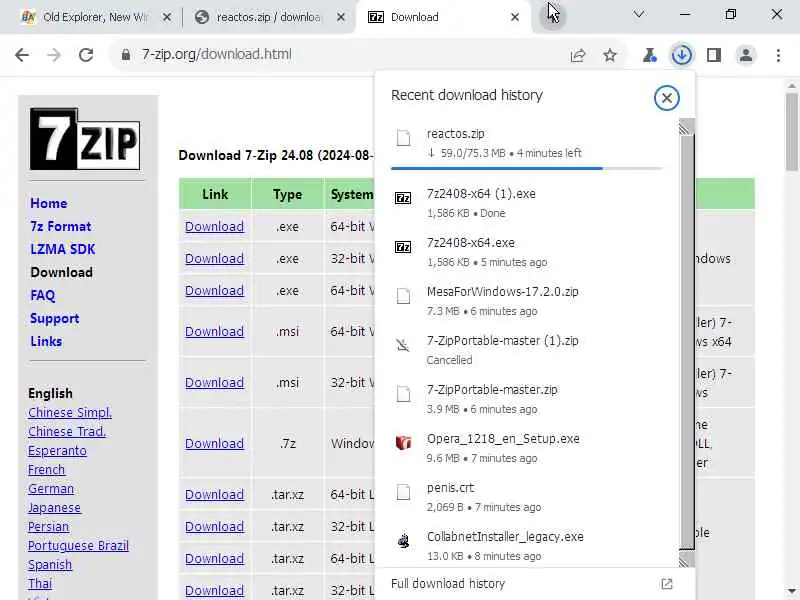The image size is (800, 600).
Task: Open the 7z Format page
Action: (61, 227)
